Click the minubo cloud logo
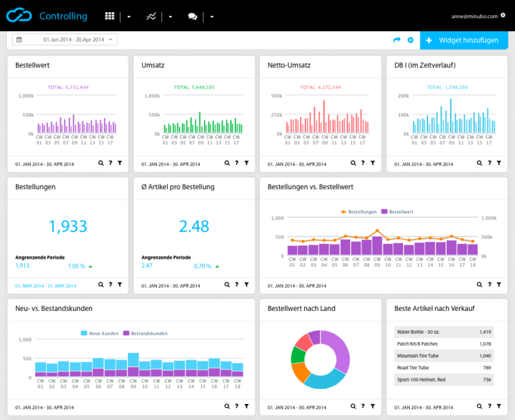The height and width of the screenshot is (420, 515). point(19,15)
